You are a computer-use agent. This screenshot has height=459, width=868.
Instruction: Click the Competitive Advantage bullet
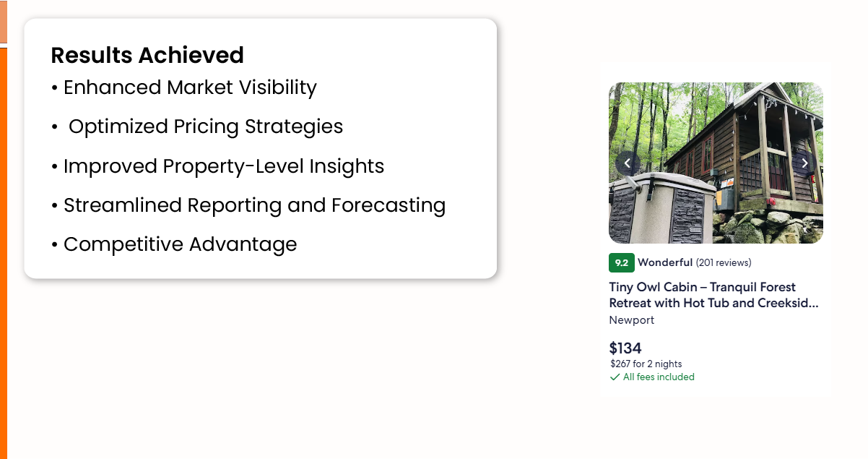[180, 244]
